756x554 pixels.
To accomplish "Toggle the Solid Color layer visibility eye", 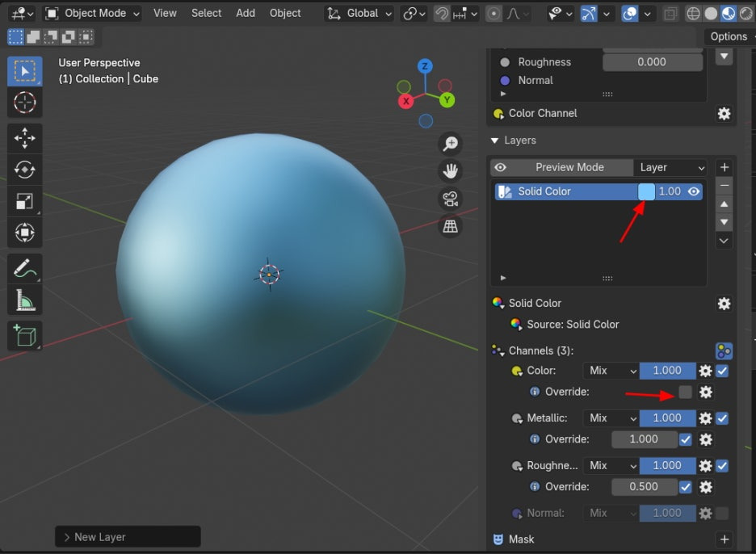I will coord(694,192).
